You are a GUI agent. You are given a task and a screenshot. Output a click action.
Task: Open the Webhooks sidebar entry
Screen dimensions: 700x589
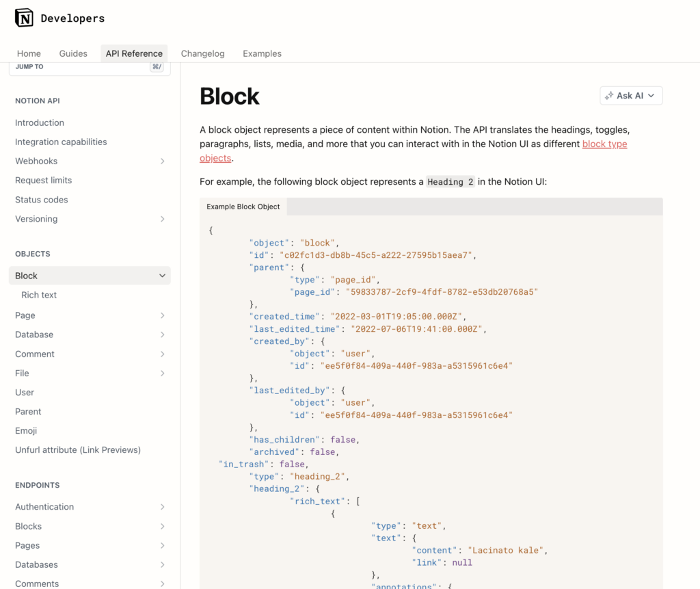pyautogui.click(x=36, y=161)
